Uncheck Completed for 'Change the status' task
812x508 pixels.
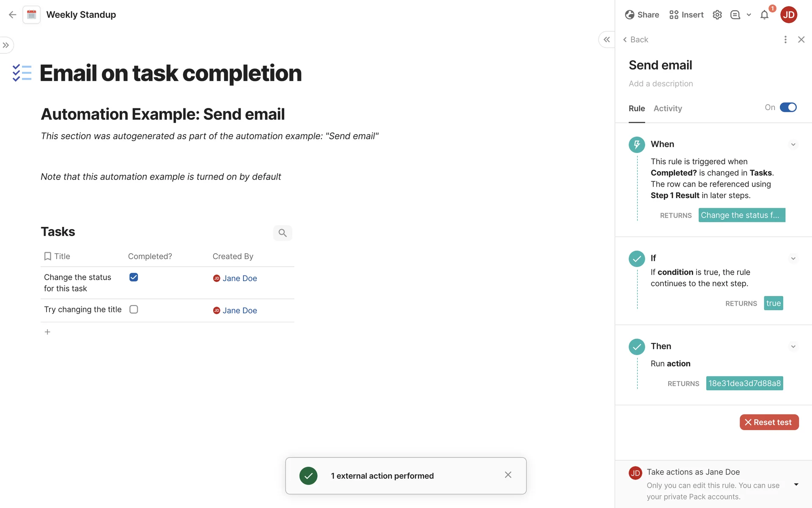pos(134,277)
